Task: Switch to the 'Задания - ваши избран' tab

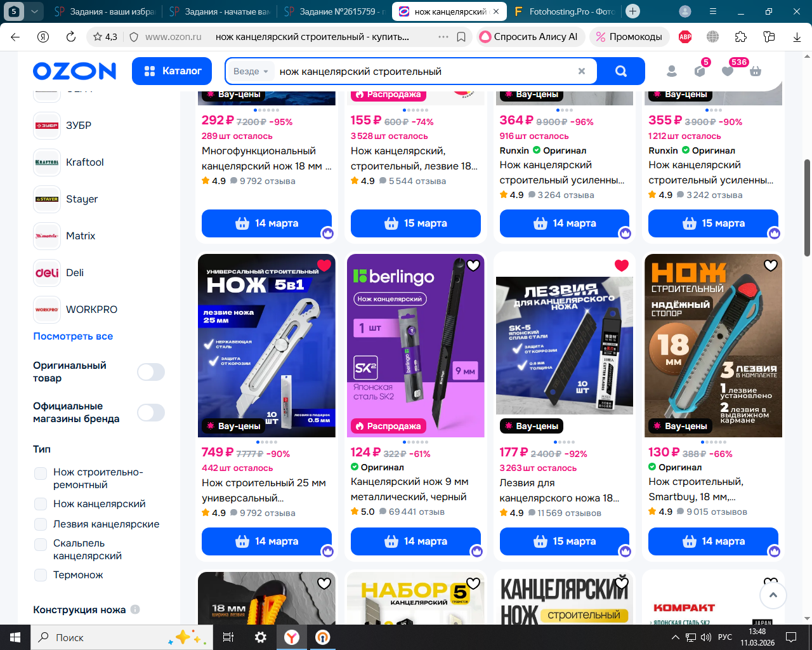Action: pos(104,11)
